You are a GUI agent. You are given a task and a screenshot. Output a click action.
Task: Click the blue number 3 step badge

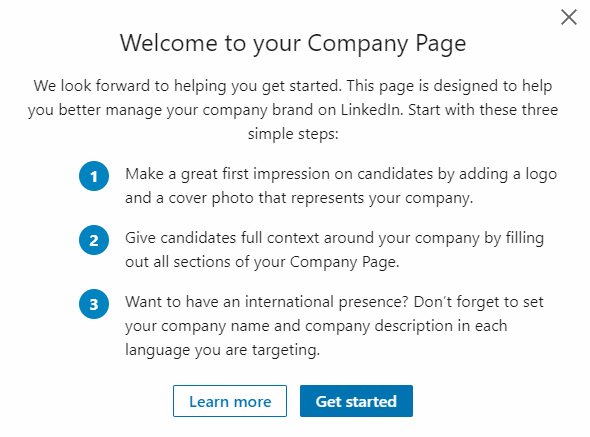tap(94, 304)
